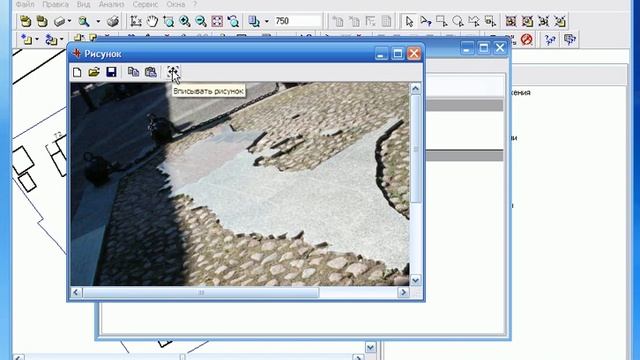Click Copy in the Рисунок window toolbar
The height and width of the screenshot is (360, 640).
[x=133, y=72]
